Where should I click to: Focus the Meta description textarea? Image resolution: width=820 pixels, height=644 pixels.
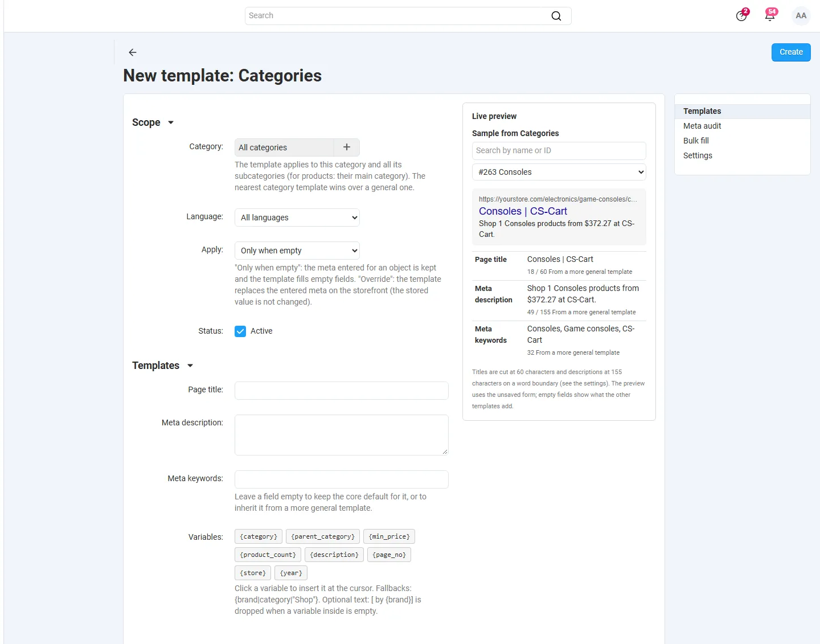pos(342,435)
